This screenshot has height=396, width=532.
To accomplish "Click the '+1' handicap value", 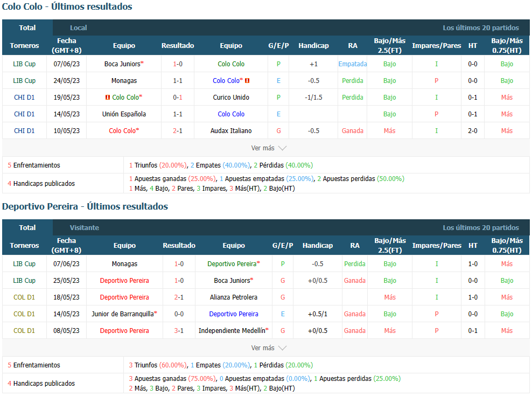I will coord(313,64).
